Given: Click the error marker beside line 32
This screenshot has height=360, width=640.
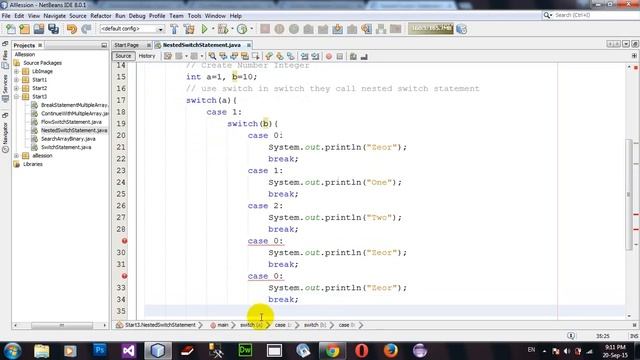Looking at the screenshot, I should click(x=124, y=276).
